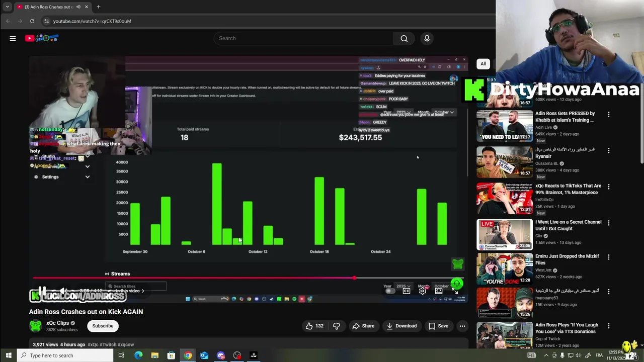
Task: Open options for Adin Ross Gets PRESSED video
Action: tap(608, 115)
